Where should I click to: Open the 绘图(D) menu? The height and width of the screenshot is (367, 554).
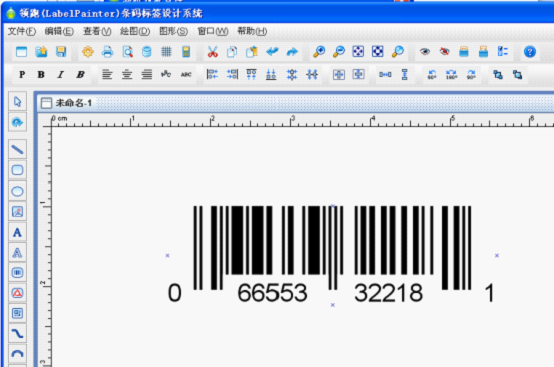click(x=135, y=31)
